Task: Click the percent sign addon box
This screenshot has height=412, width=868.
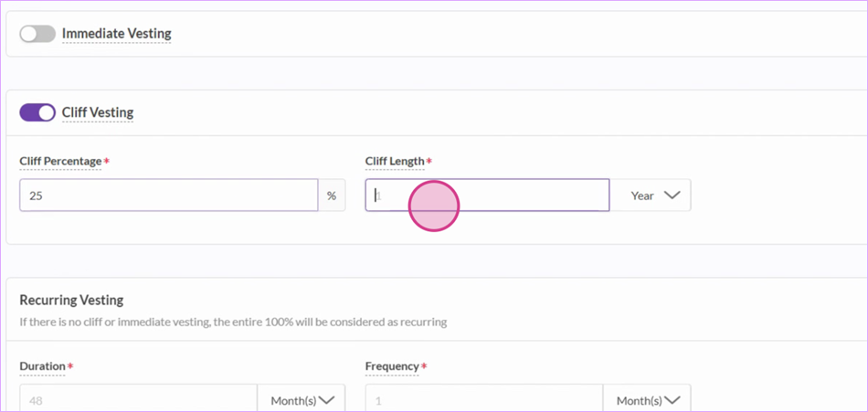Action: (x=332, y=195)
